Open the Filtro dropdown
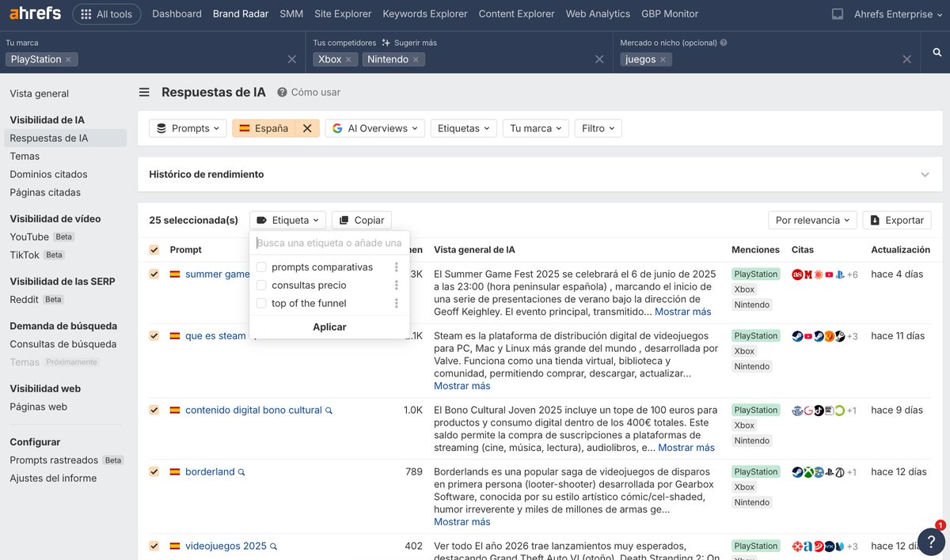The image size is (950, 560). (598, 128)
